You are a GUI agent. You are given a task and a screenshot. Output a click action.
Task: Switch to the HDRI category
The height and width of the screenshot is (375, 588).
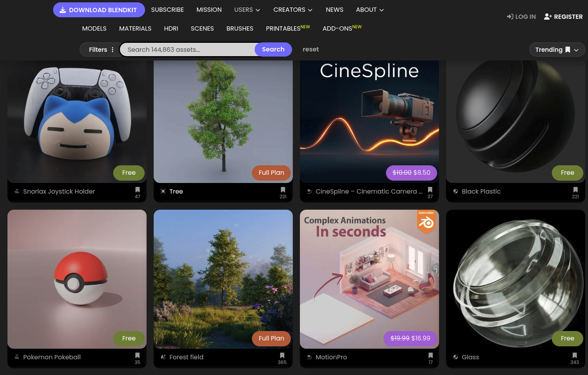tap(171, 29)
